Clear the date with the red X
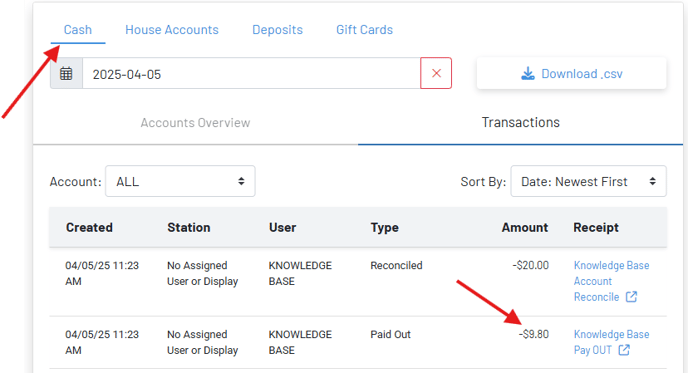 (436, 73)
